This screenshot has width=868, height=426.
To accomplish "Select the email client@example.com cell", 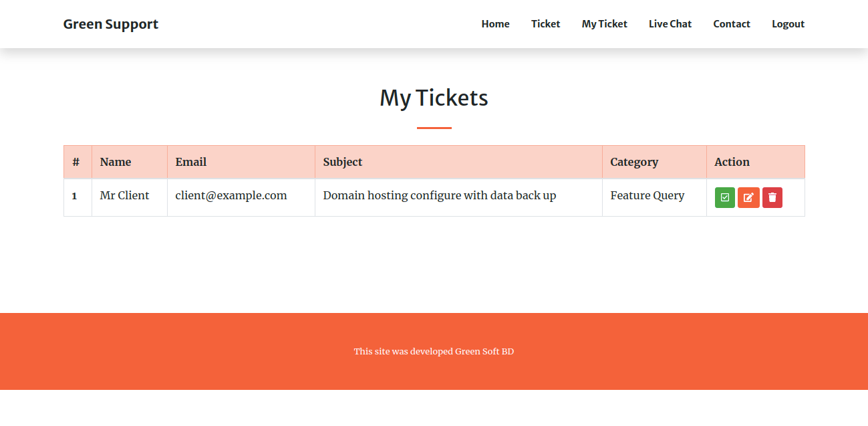I will (231, 195).
